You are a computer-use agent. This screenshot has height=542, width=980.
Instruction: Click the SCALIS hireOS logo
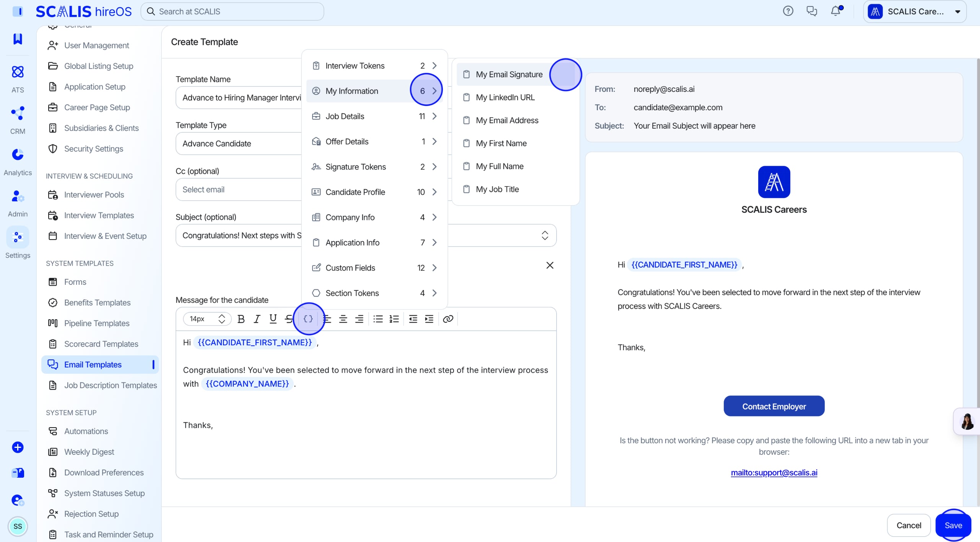[x=83, y=11]
